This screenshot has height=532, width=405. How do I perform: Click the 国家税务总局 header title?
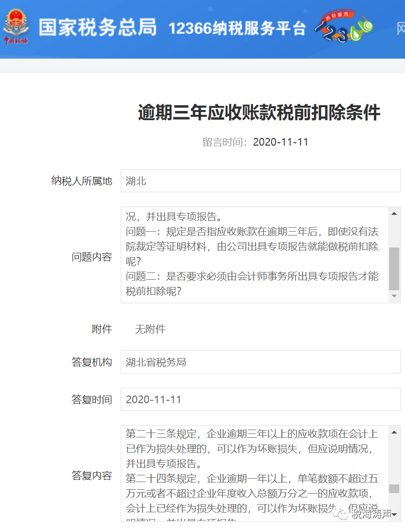[x=98, y=27]
